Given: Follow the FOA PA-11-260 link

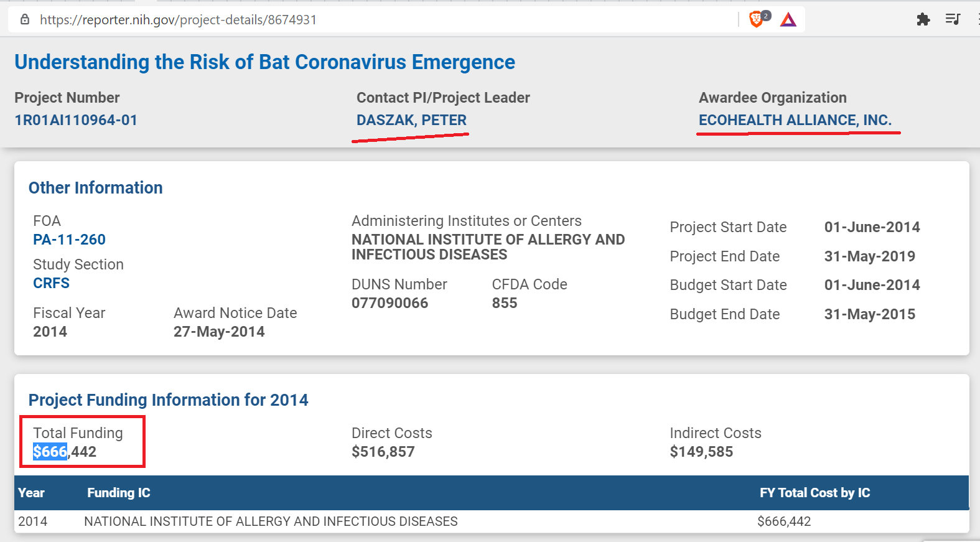Looking at the screenshot, I should (x=69, y=240).
